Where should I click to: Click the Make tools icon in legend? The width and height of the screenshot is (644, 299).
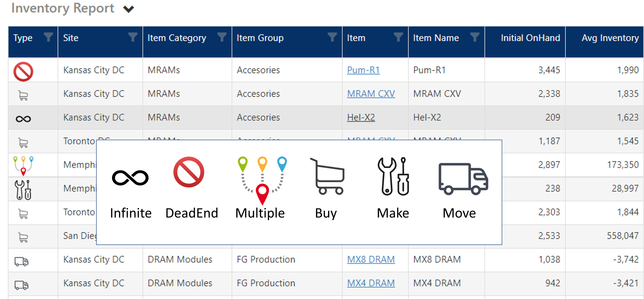coord(393,176)
